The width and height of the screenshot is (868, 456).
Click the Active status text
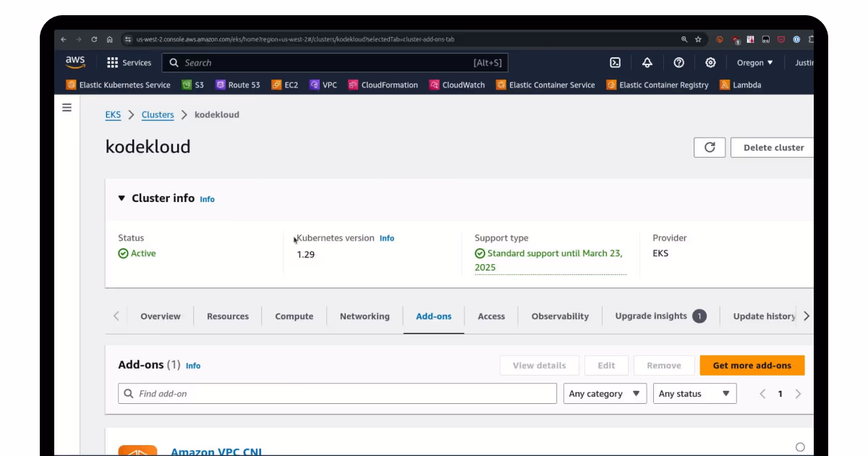tap(143, 253)
